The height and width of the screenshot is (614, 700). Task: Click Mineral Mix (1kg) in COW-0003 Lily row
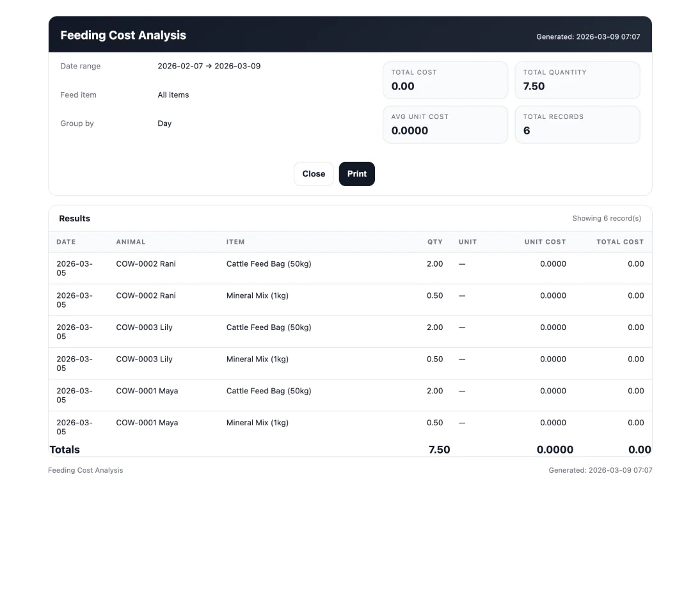click(257, 359)
